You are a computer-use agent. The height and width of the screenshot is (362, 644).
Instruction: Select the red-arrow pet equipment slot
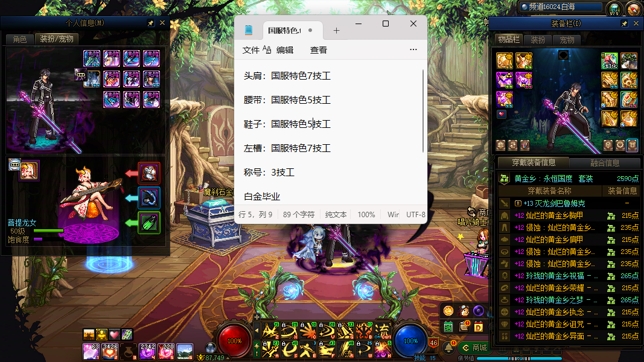(149, 173)
